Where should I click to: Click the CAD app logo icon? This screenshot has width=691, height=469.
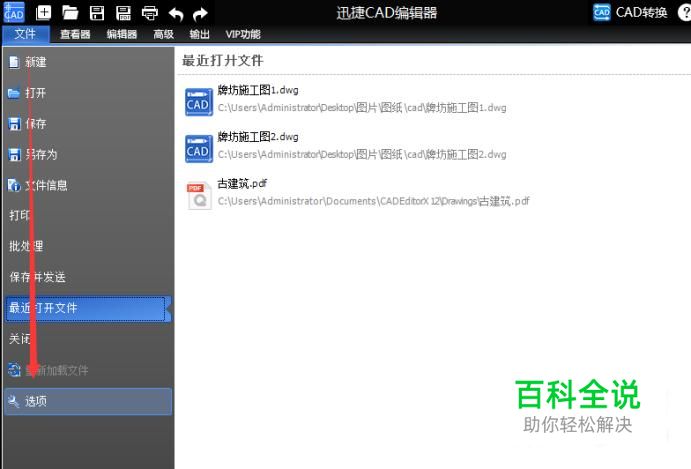pyautogui.click(x=13, y=12)
